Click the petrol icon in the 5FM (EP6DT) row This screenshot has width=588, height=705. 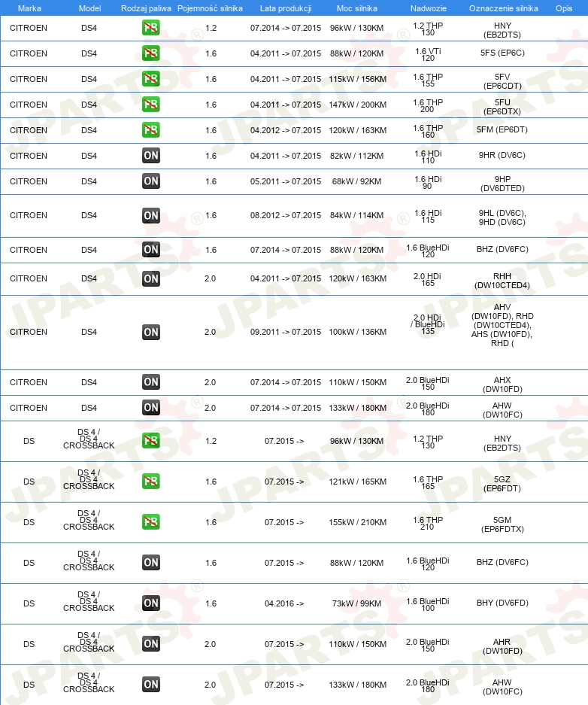151,130
